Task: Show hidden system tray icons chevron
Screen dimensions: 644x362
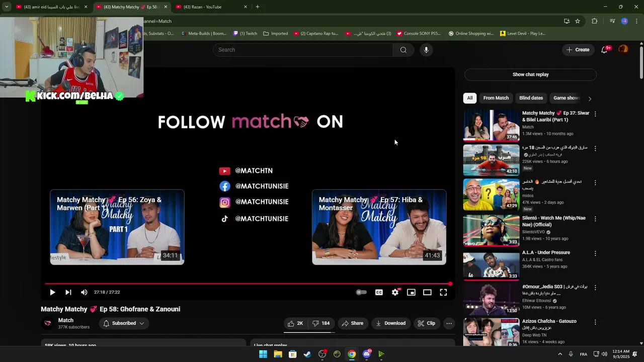Action: click(560, 354)
